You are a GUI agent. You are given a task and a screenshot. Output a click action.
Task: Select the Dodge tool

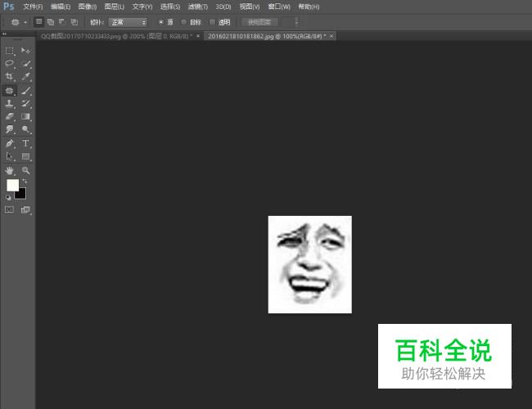coord(25,129)
